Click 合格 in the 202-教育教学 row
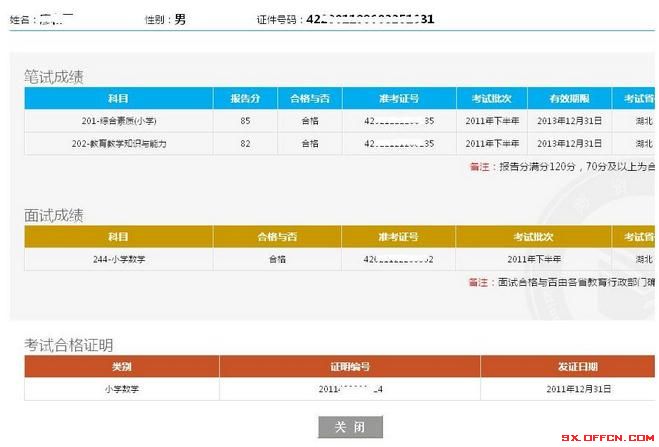 310,144
